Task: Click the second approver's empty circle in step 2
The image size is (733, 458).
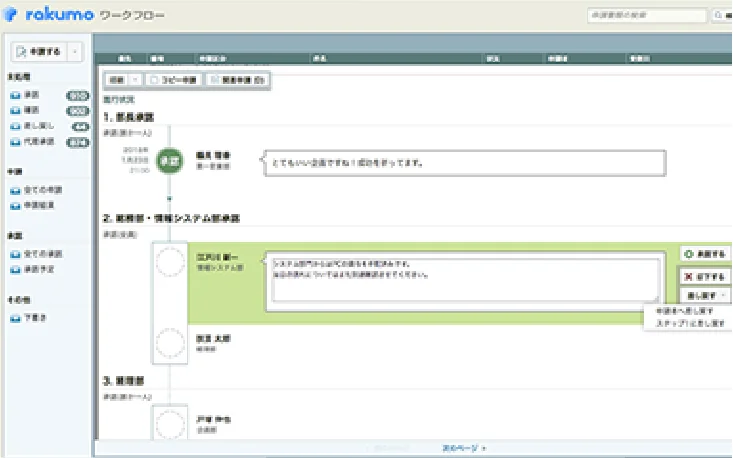Action: pos(170,343)
